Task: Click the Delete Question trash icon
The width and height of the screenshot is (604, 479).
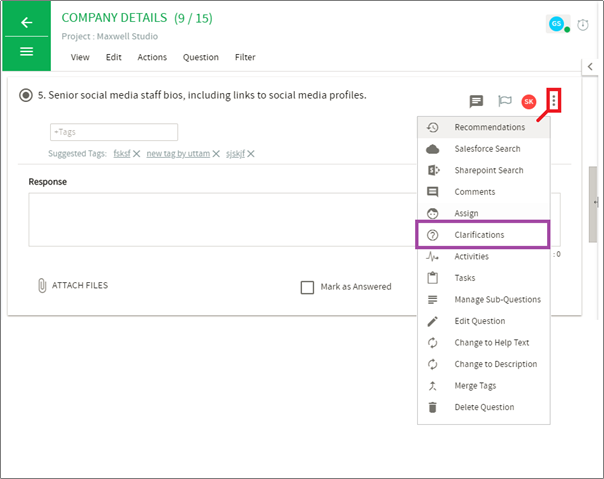Action: 433,407
